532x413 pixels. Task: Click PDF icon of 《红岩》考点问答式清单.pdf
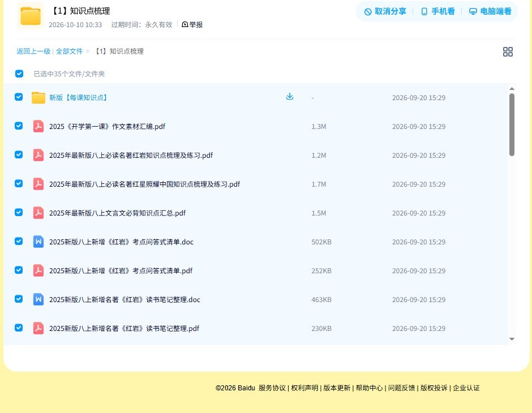38,270
